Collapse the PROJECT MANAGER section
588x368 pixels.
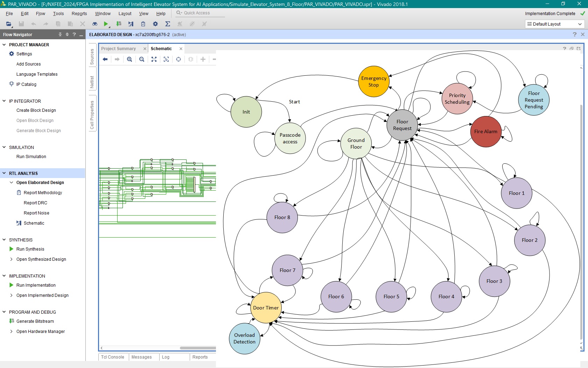tap(4, 45)
